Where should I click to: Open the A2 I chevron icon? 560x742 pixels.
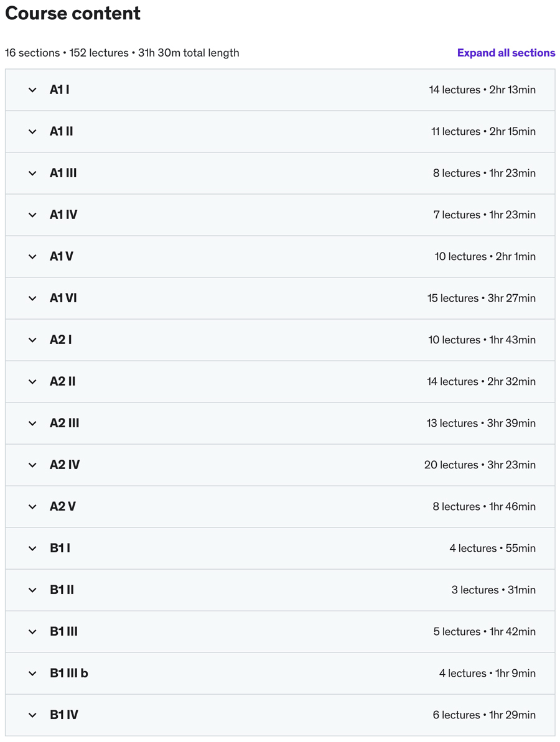tap(32, 340)
